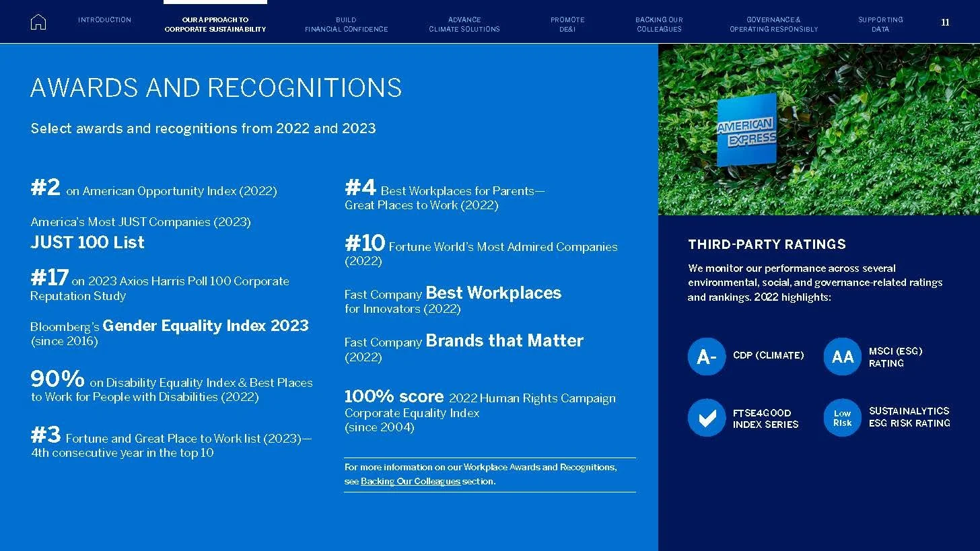Click Fast Company Best Workplaces text

(452, 300)
